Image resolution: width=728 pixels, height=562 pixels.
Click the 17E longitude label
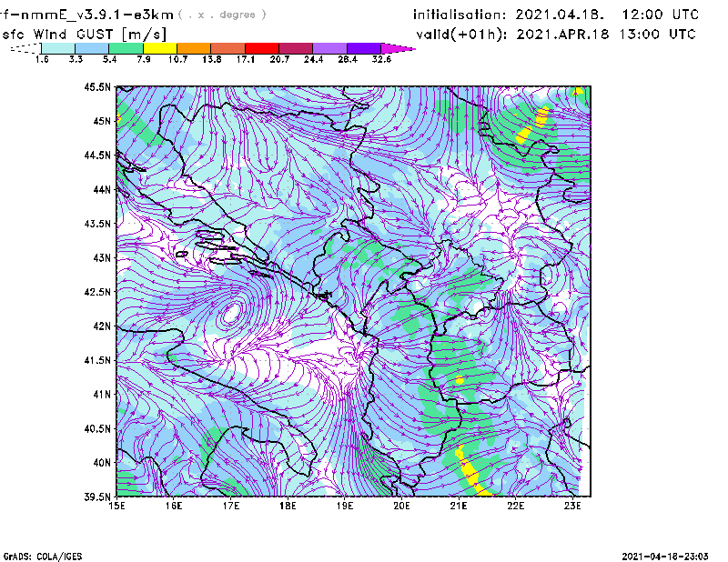[231, 506]
